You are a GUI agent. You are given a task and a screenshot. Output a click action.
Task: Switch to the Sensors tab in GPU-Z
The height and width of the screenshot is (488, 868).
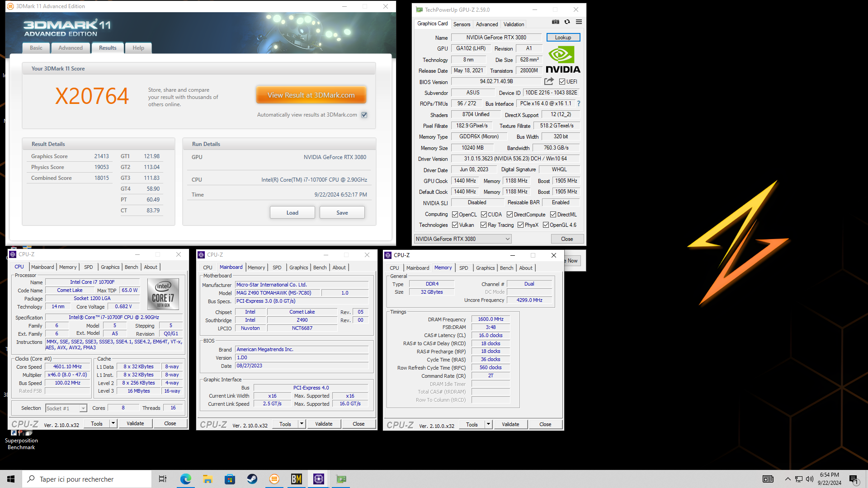tap(462, 24)
